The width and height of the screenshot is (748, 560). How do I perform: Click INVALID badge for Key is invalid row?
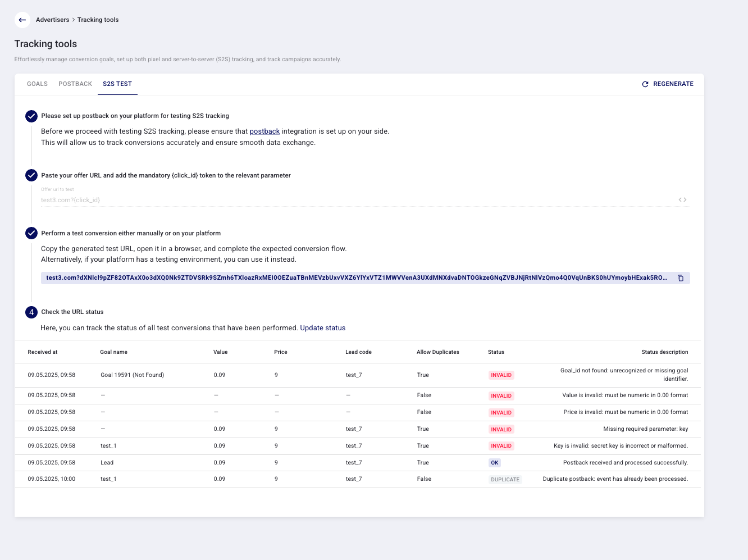tap(501, 446)
